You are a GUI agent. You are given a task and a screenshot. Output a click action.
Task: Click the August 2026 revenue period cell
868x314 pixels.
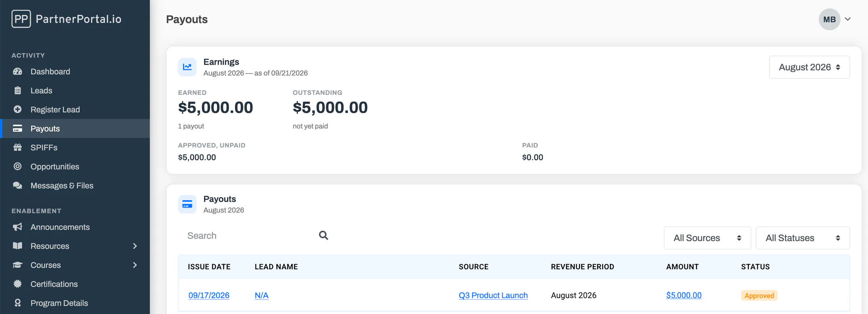(574, 295)
